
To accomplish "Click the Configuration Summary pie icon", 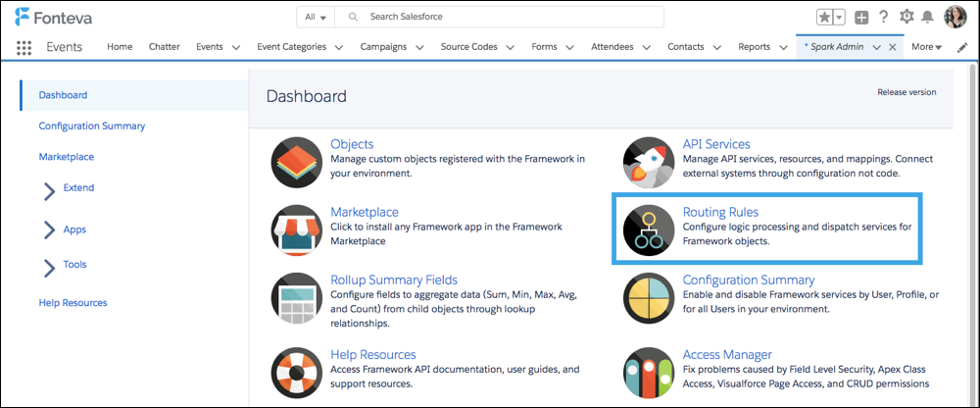I will [649, 298].
